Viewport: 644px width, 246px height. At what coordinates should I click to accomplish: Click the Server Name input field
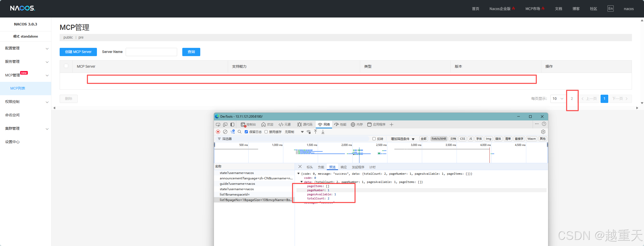click(x=151, y=52)
